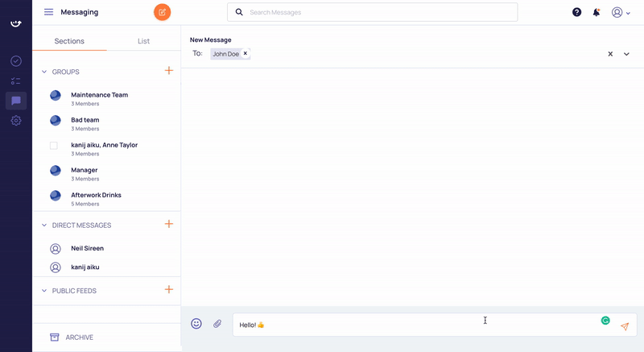Click the app logo in left sidebar
The width and height of the screenshot is (644, 352).
pos(16,23)
